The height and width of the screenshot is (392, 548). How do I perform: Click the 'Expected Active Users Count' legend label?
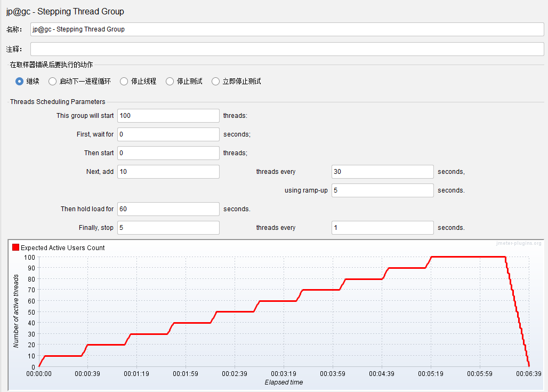click(x=62, y=248)
